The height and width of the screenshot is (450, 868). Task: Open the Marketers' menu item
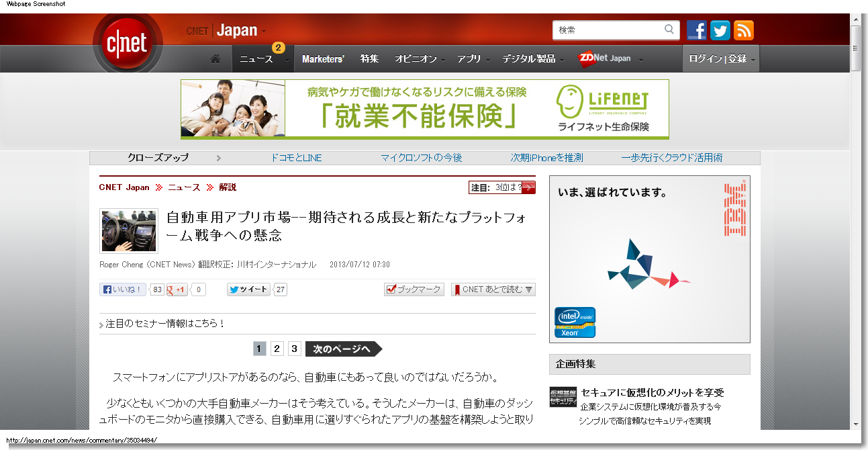point(323,59)
